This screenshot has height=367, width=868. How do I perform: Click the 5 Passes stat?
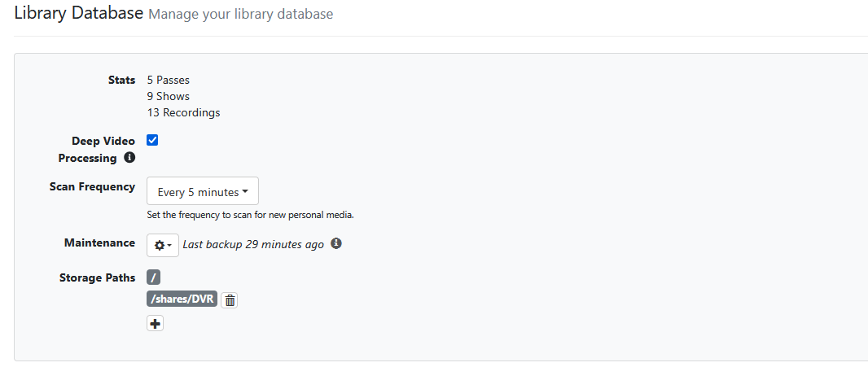coord(169,80)
